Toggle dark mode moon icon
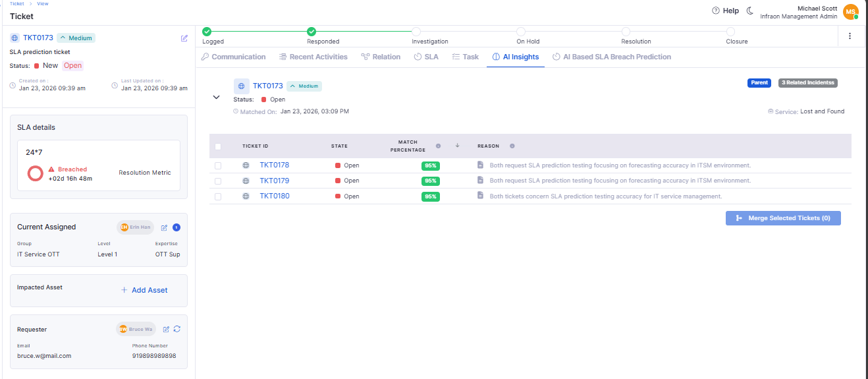The image size is (868, 379). [749, 11]
